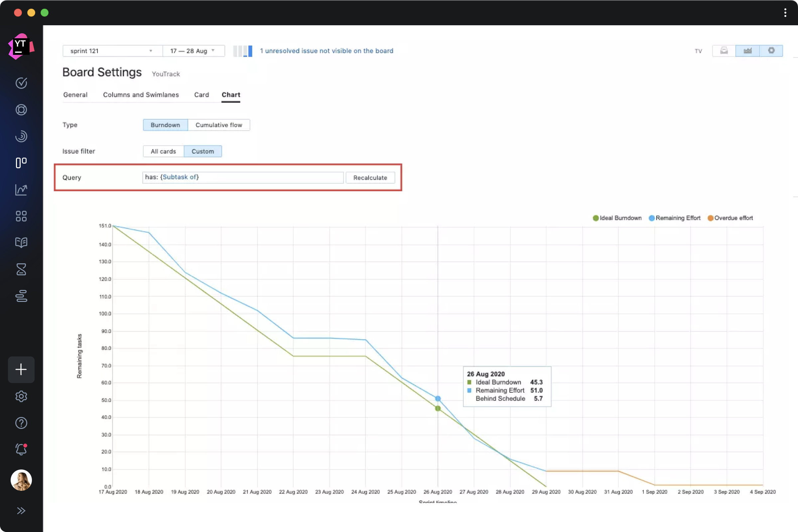Click the burndown chart icon in toolbar
Screen dimensions: 798x532
click(747, 51)
